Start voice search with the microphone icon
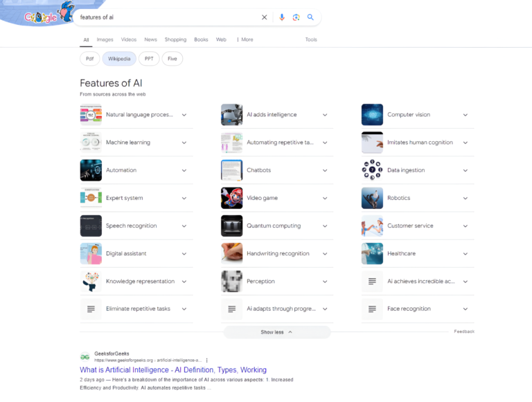The width and height of the screenshot is (532, 402). 282,17
